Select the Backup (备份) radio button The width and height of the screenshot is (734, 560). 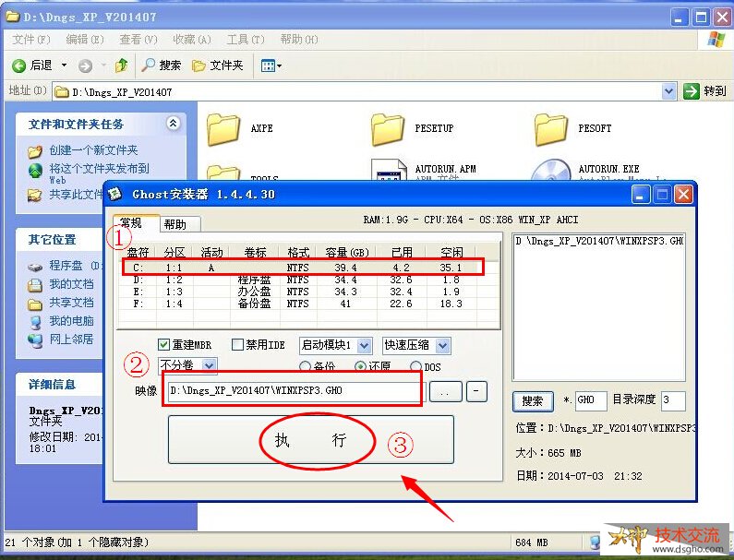(x=305, y=366)
